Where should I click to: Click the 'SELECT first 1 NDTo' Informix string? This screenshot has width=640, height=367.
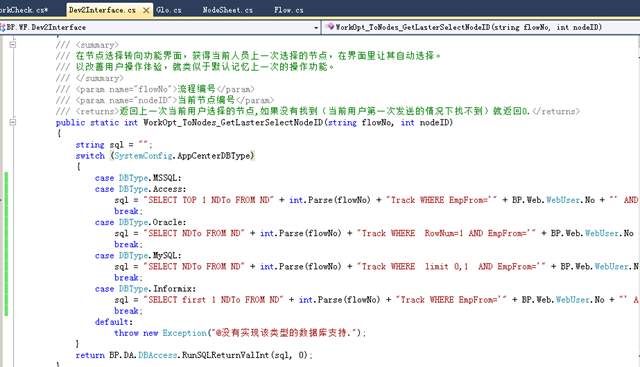[213, 300]
